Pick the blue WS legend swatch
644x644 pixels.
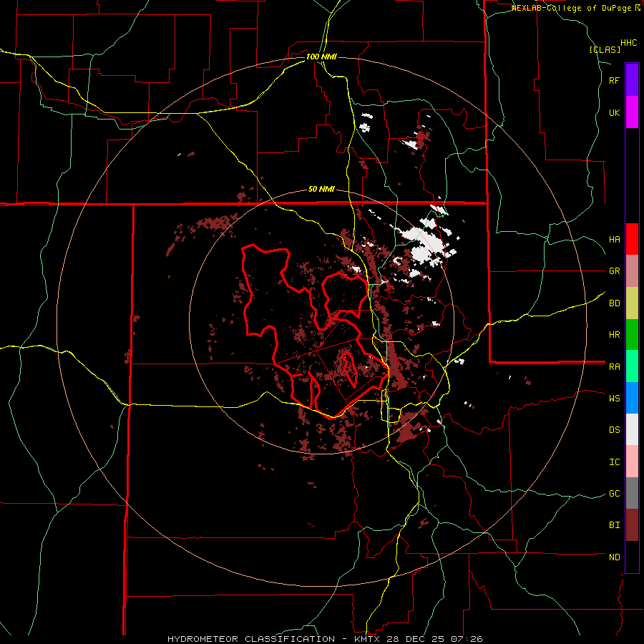tap(632, 398)
